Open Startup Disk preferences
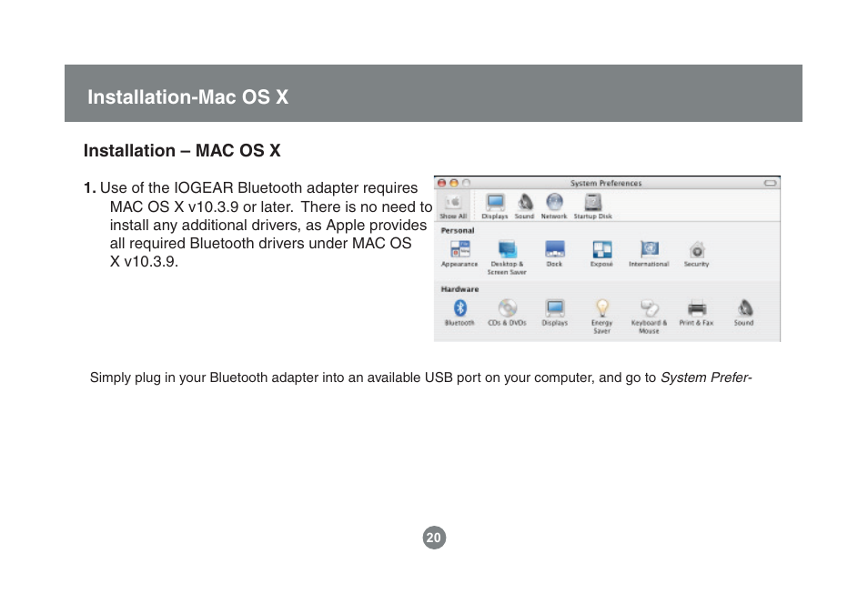Screen dimensions: 868x604 [593, 206]
